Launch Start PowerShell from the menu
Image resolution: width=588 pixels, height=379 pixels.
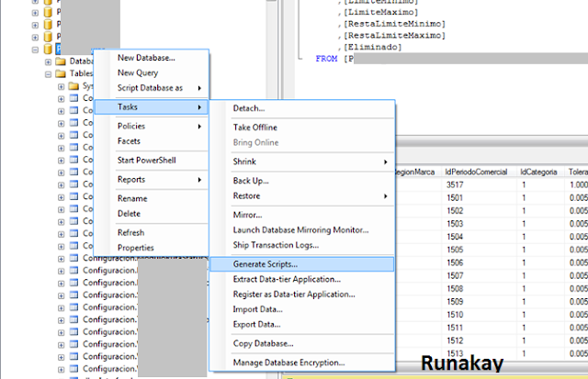pos(147,160)
